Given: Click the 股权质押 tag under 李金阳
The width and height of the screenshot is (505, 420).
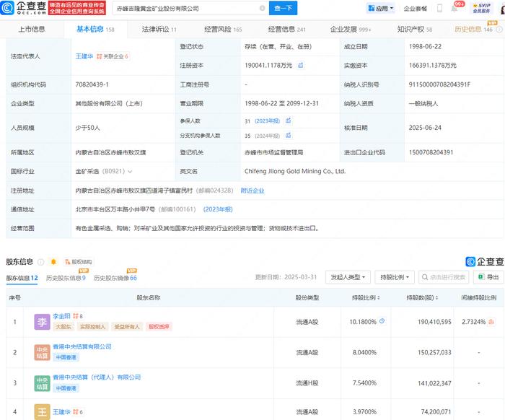Looking at the screenshot, I should (x=159, y=327).
